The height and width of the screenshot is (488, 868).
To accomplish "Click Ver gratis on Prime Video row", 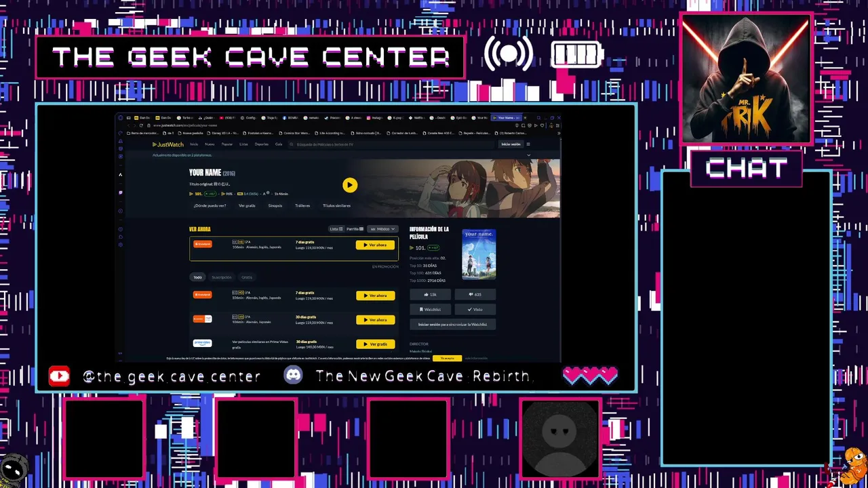I will [x=375, y=344].
